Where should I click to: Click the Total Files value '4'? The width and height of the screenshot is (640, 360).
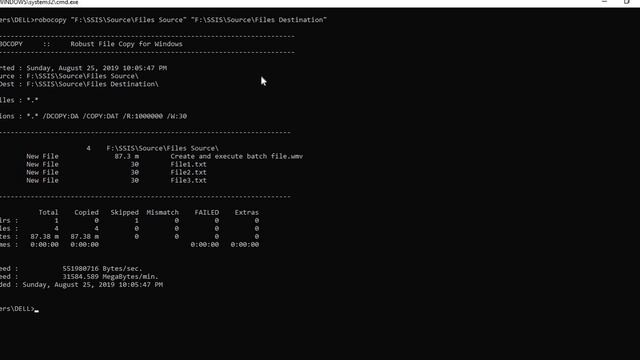click(56, 229)
